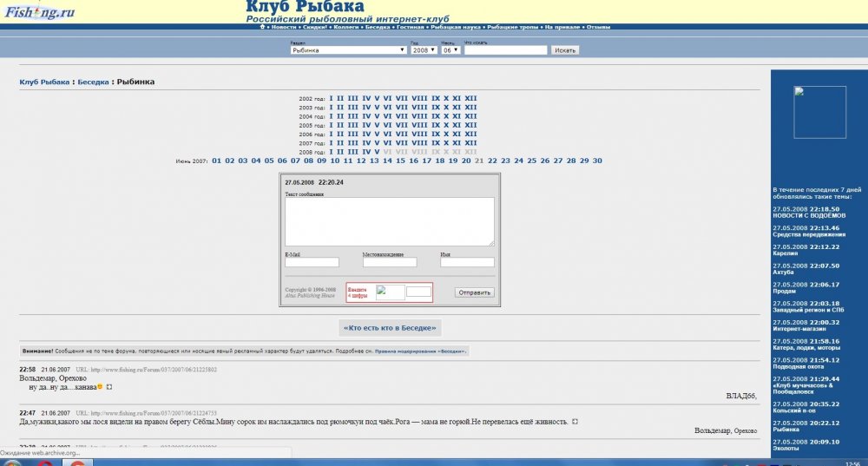Open the Рыбинка section dropdown
Viewport: 868px width, 466px height.
[x=348, y=50]
